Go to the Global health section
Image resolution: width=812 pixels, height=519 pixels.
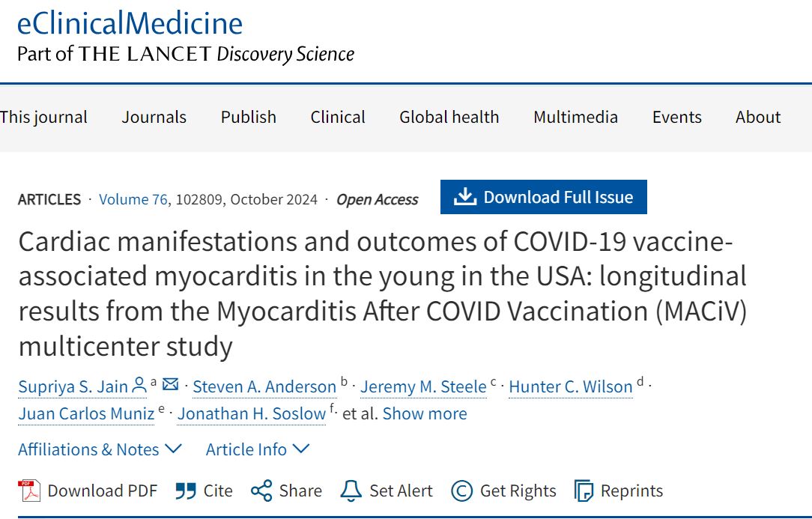449,117
